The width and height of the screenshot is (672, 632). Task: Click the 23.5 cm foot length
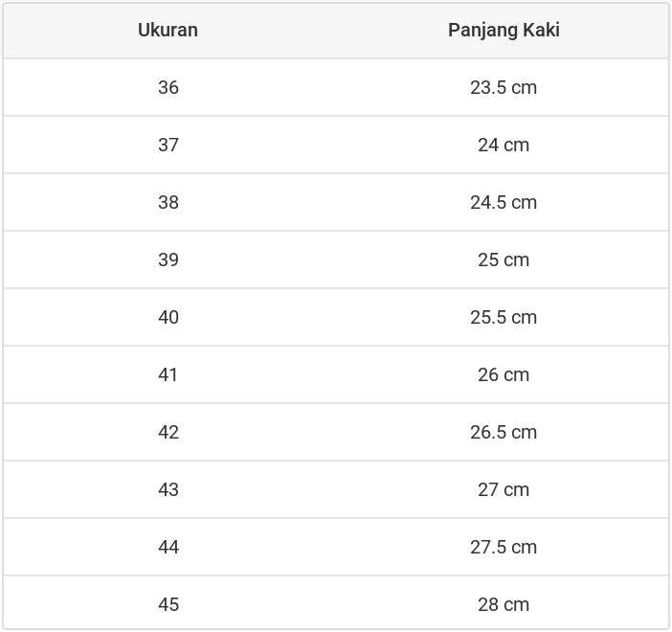[x=504, y=87]
